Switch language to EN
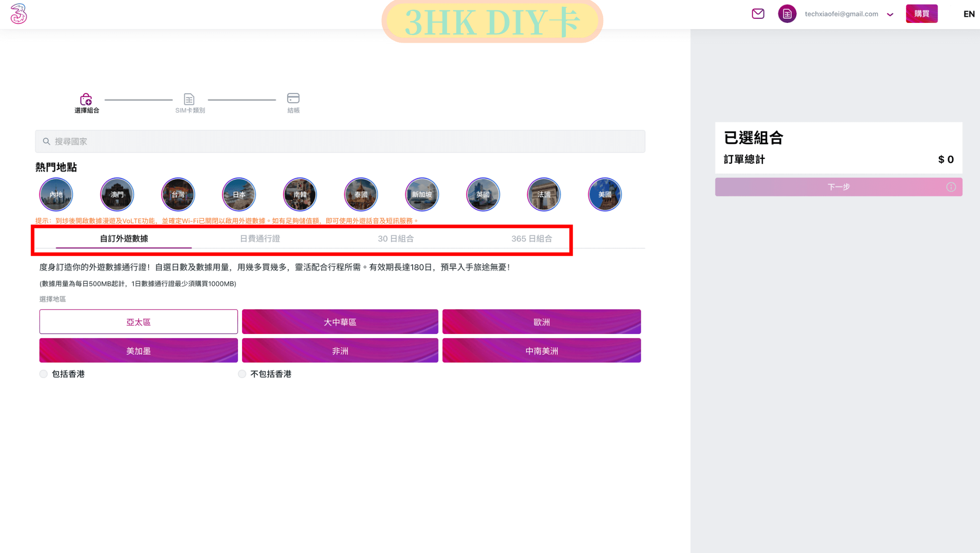 (969, 14)
